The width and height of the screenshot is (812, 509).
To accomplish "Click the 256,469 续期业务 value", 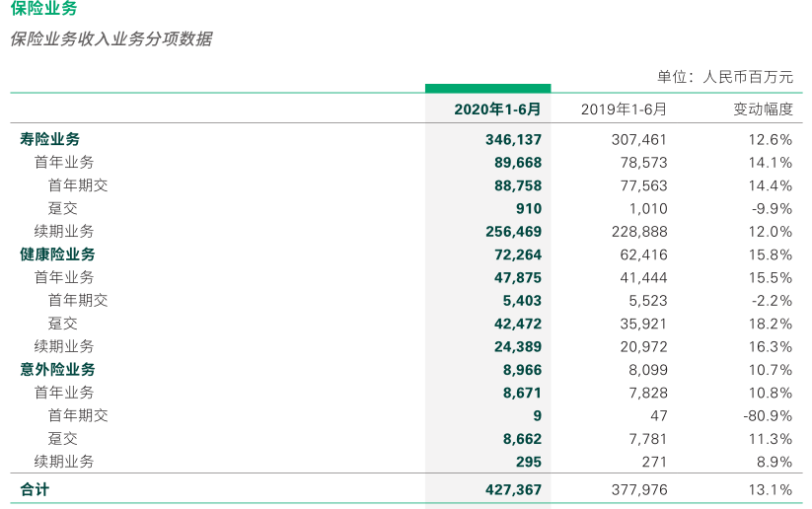I will pos(513,232).
